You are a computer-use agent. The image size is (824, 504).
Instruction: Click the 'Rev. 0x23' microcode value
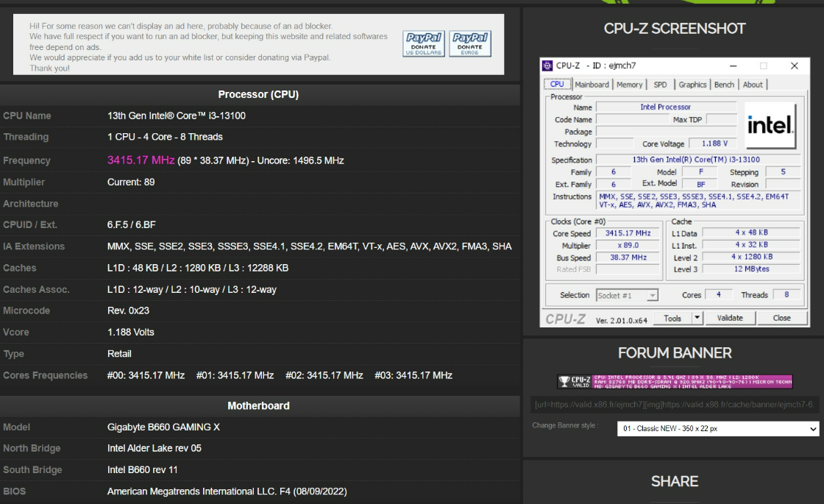[x=128, y=310]
